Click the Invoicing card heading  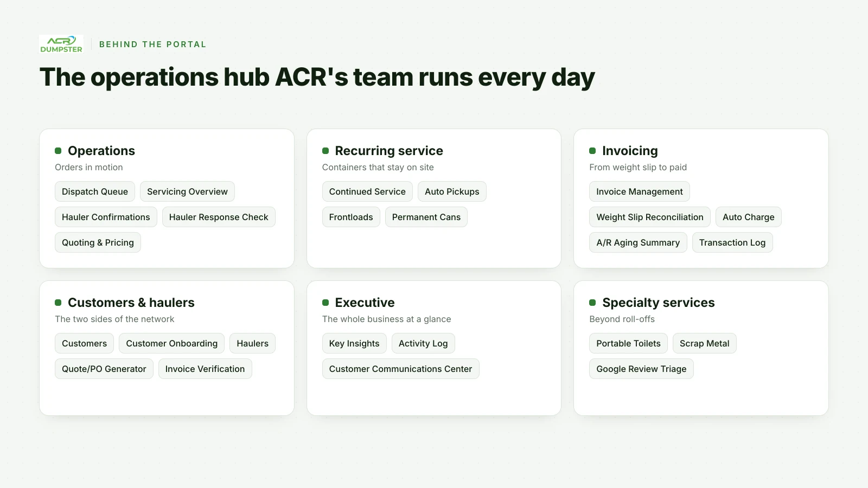[x=630, y=151]
